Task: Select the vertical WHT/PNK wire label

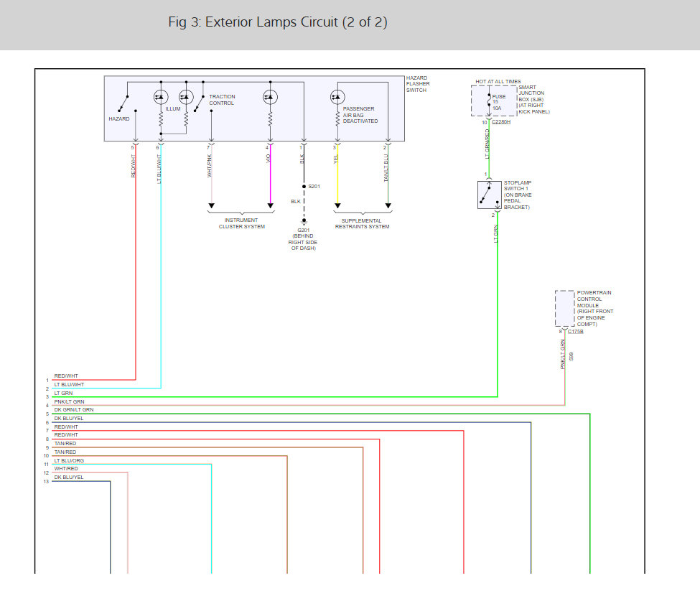Action: [x=210, y=166]
